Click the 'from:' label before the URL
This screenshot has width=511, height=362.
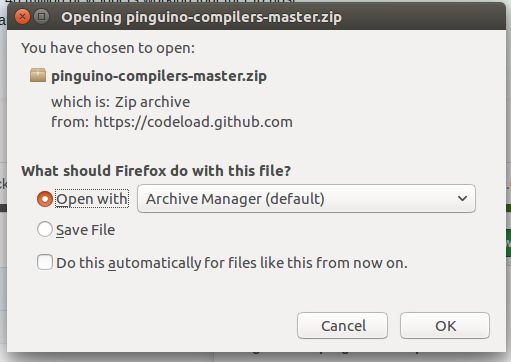pyautogui.click(x=70, y=122)
